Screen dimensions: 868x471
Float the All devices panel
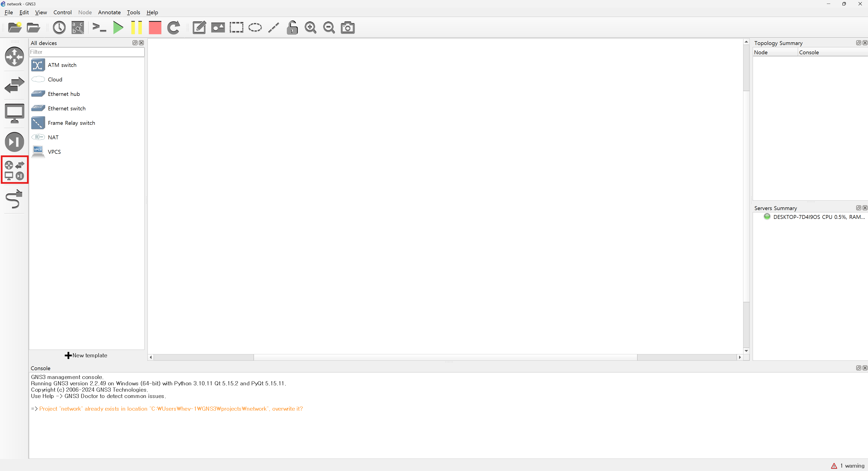135,43
